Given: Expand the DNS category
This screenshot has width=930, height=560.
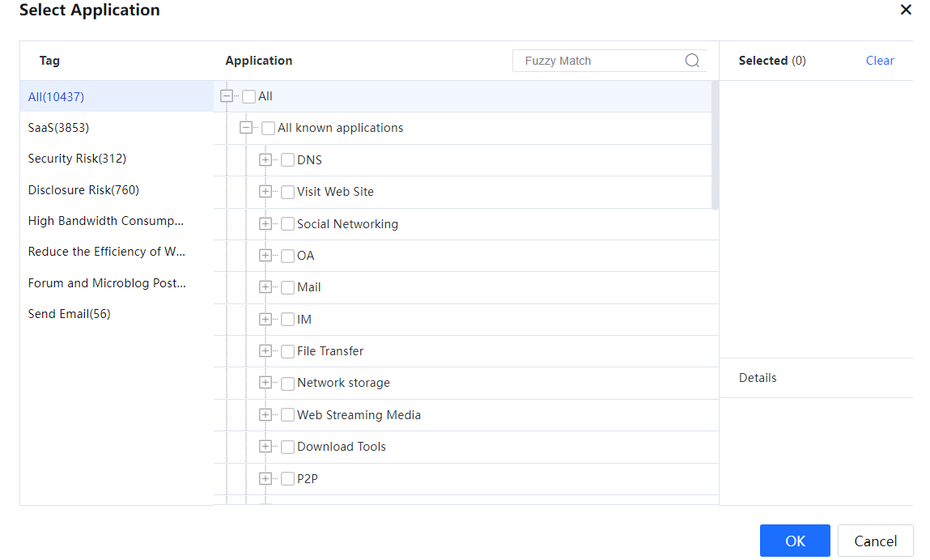Looking at the screenshot, I should click(265, 159).
